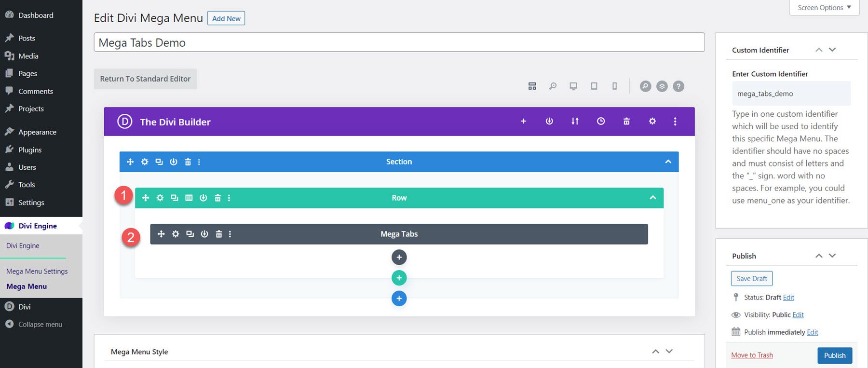
Task: Toggle Mega Tabs disable power icon
Action: click(204, 234)
